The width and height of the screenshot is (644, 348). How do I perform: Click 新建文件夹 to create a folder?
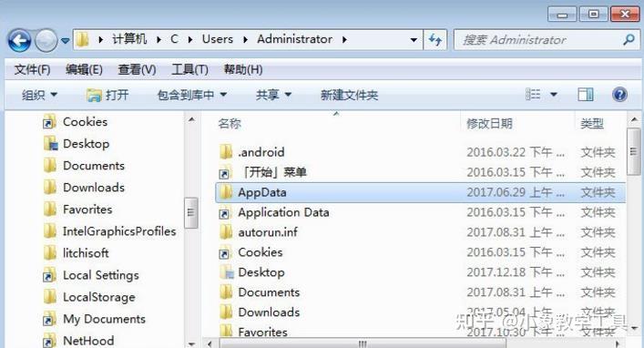tap(349, 95)
